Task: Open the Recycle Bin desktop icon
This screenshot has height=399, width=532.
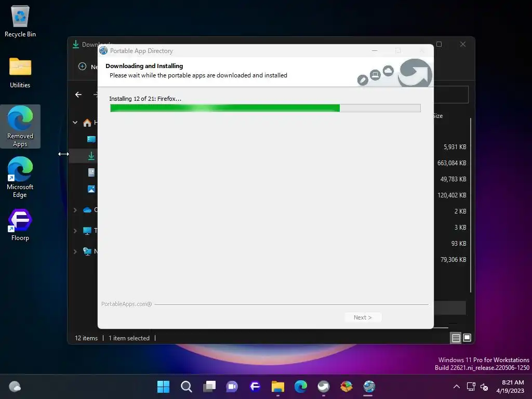Action: tap(20, 21)
